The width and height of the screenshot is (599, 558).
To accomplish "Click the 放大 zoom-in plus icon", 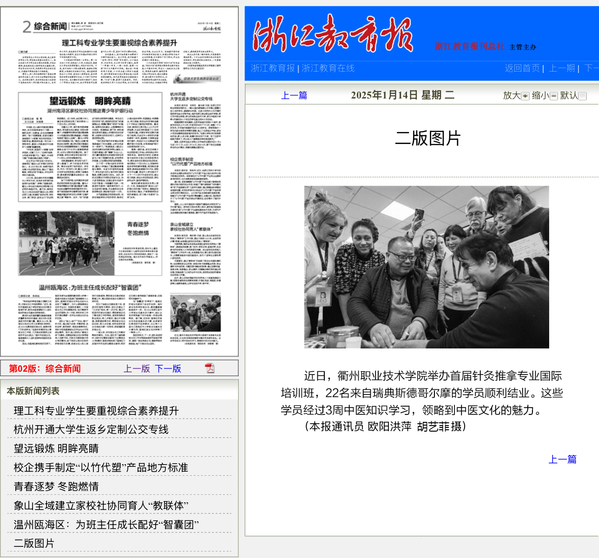I will click(x=525, y=96).
